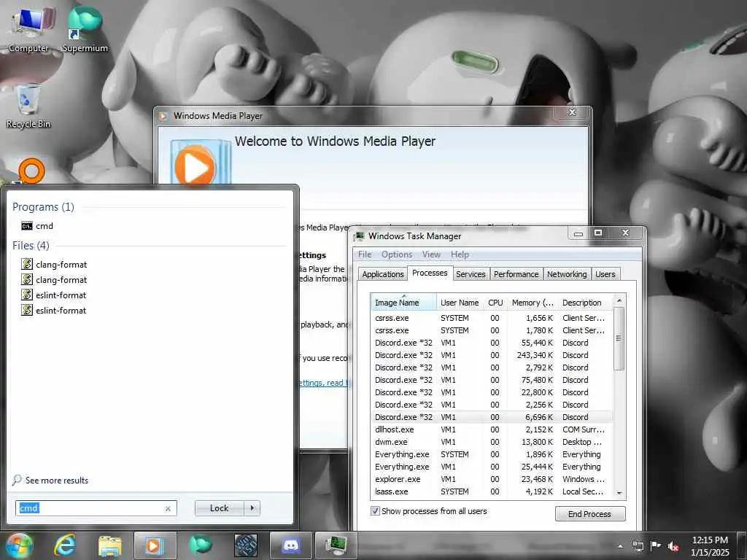Screen dimensions: 747x560
Task: Switch to the Windows Media Player taskbar button
Action: [x=155, y=545]
